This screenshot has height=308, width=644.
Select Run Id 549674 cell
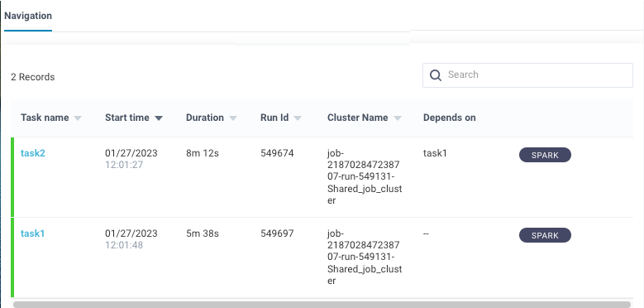[x=277, y=153]
